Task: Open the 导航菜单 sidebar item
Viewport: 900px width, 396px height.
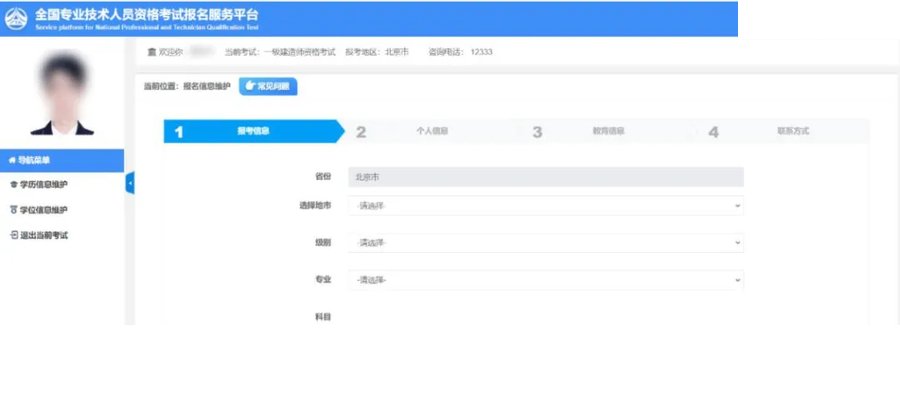Action: (x=62, y=161)
